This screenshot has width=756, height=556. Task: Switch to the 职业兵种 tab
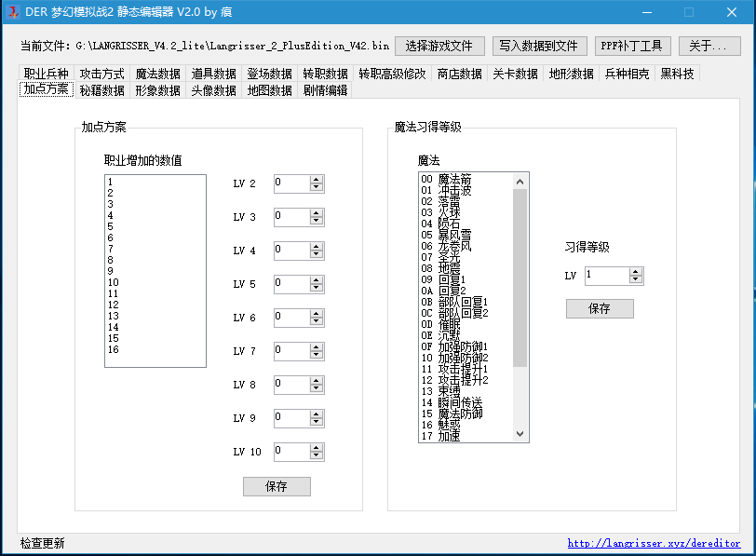pyautogui.click(x=46, y=74)
